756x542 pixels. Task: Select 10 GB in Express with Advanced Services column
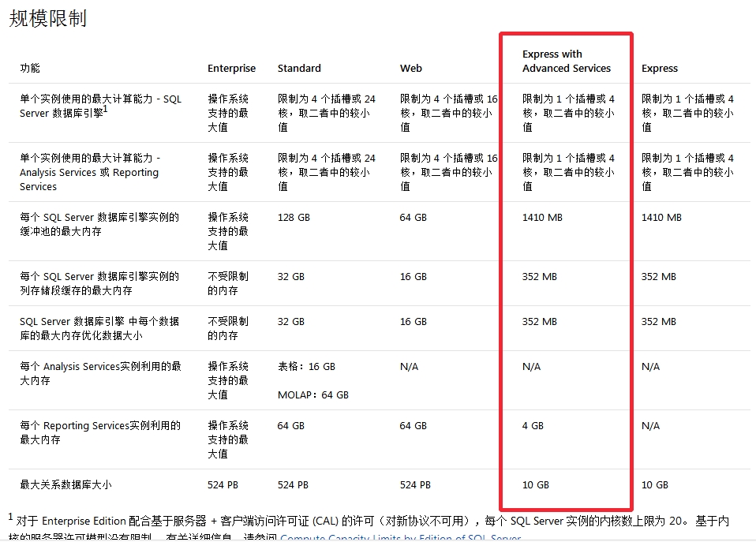(x=536, y=485)
